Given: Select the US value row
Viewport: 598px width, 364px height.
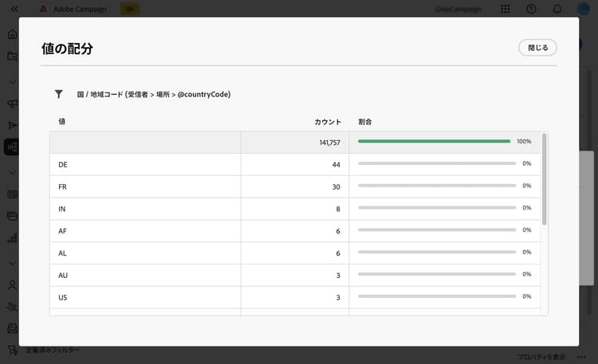Looking at the screenshot, I should (295, 297).
